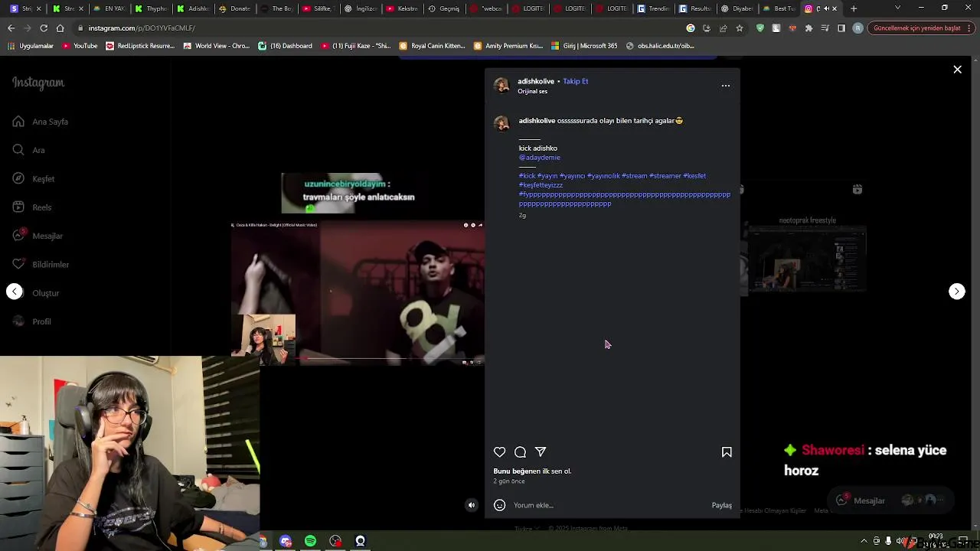Open Orijinal ses audio link

click(532, 92)
